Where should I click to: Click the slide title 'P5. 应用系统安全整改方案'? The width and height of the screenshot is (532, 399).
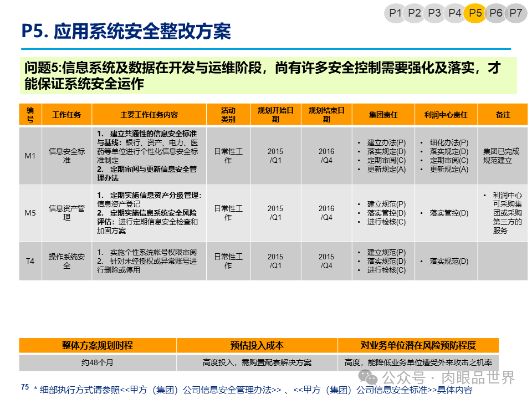click(x=126, y=31)
